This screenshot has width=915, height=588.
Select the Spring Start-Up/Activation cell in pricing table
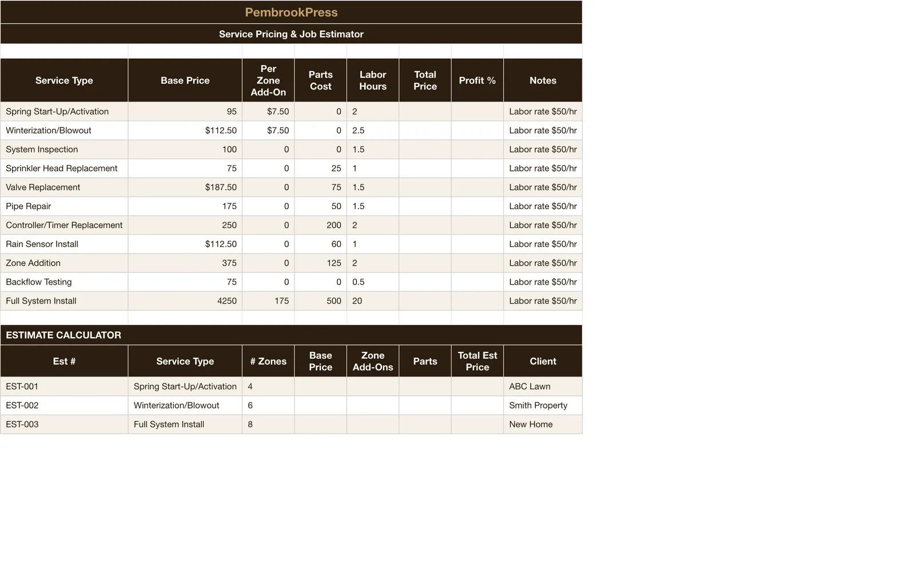pos(64,111)
